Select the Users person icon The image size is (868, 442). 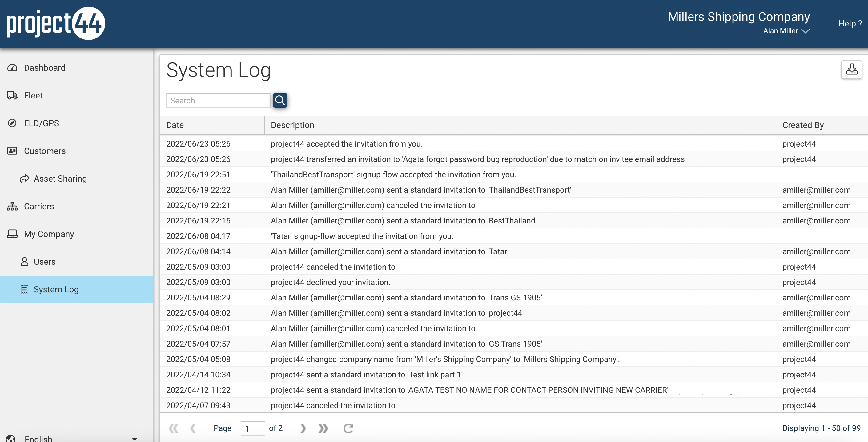tap(24, 261)
